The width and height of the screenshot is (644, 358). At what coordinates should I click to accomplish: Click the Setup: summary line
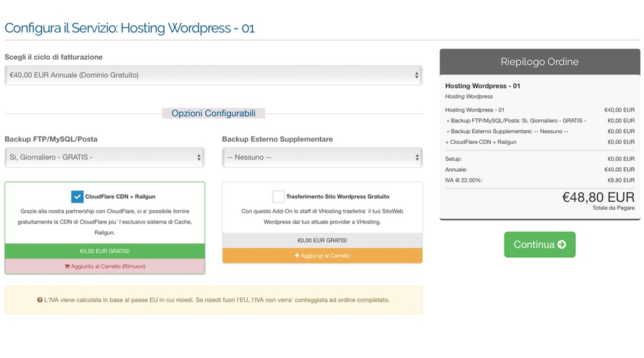click(540, 159)
